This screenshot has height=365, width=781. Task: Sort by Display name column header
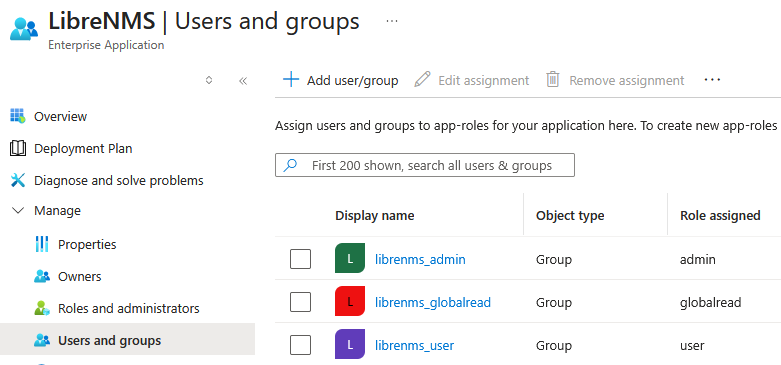[375, 216]
